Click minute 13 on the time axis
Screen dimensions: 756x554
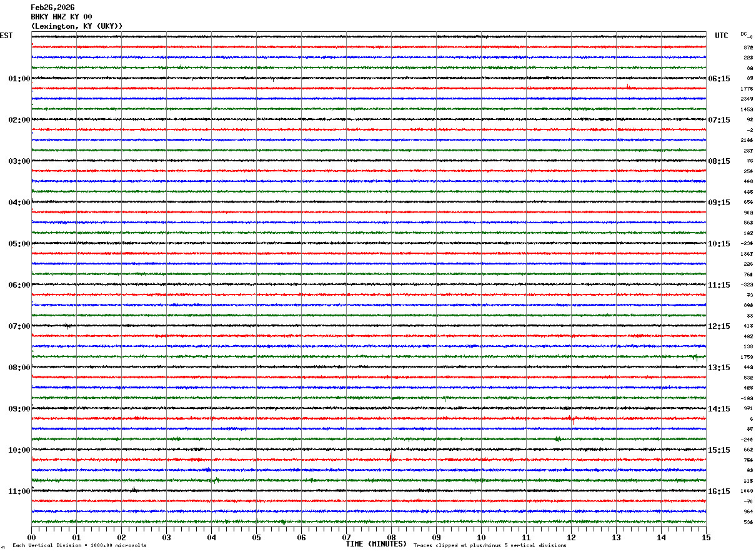coord(616,537)
